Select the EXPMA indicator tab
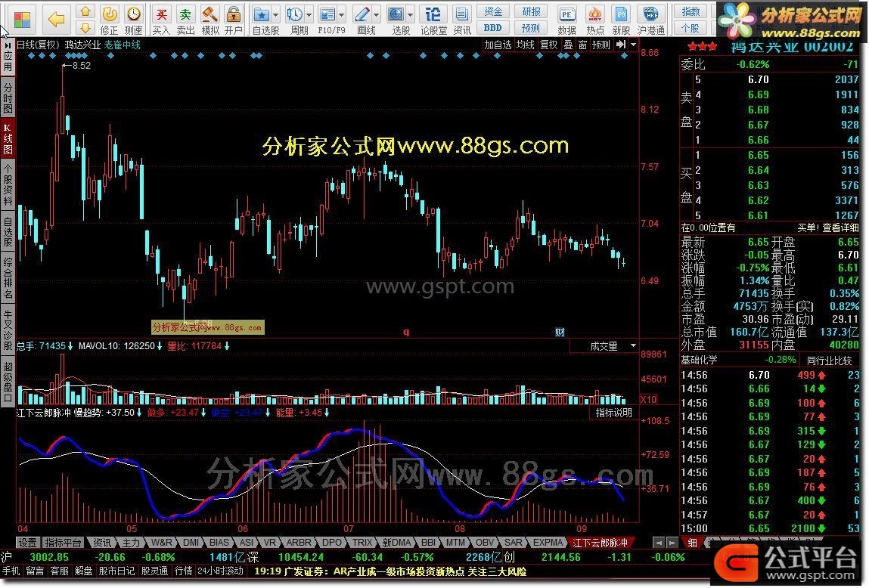 [x=548, y=543]
